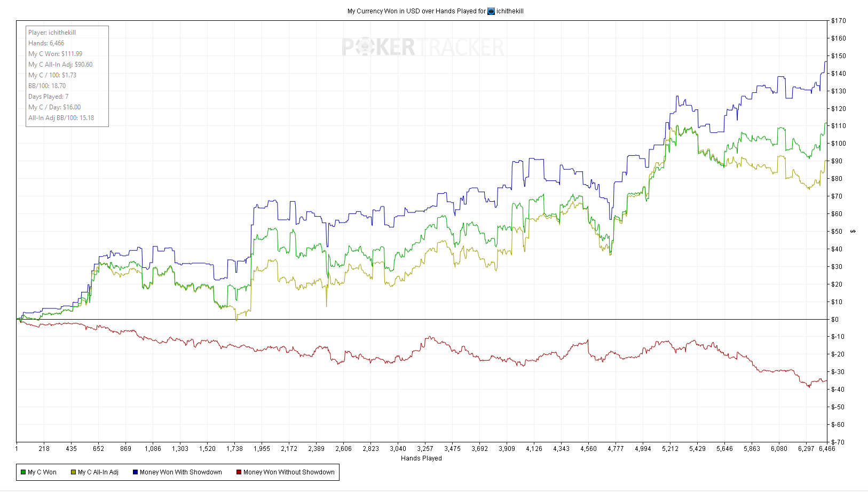Click the '$0' y-axis label
The width and height of the screenshot is (868, 492).
click(x=835, y=320)
